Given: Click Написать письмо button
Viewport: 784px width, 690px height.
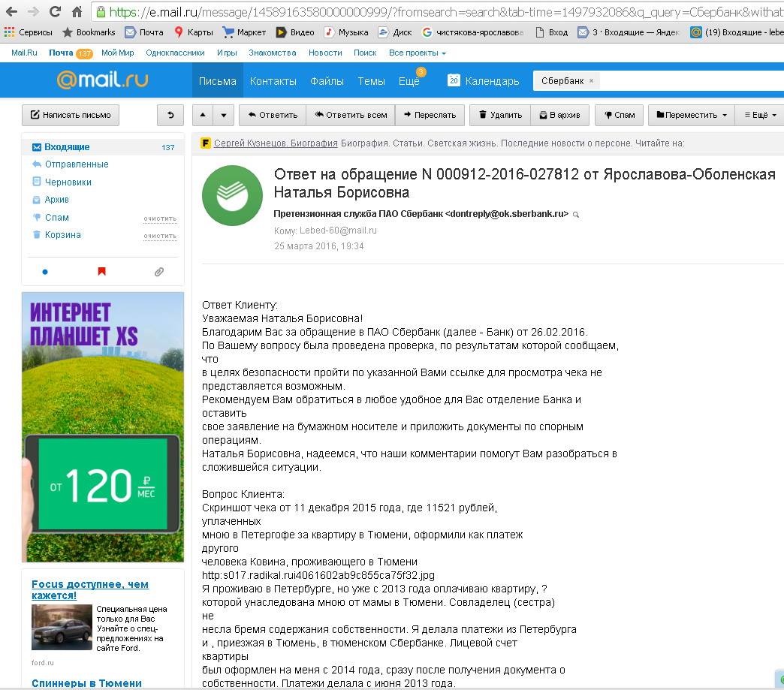Looking at the screenshot, I should click(x=71, y=115).
